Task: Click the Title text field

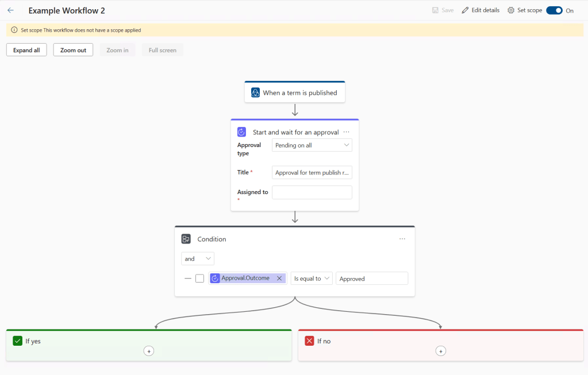Action: click(312, 172)
